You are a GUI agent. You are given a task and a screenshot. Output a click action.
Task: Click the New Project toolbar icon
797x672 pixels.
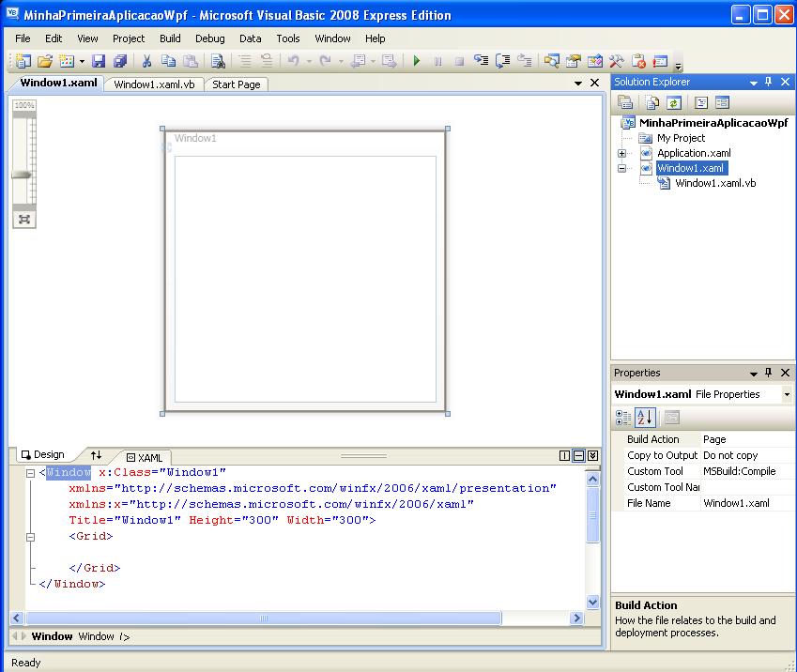[x=23, y=61]
